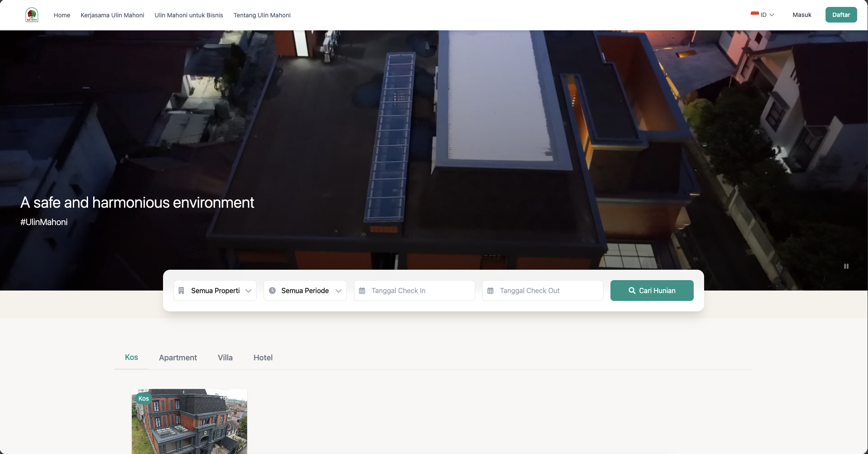The width and height of the screenshot is (868, 454).
Task: Open Tentang Ulin Mahoni menu item
Action: 262,15
